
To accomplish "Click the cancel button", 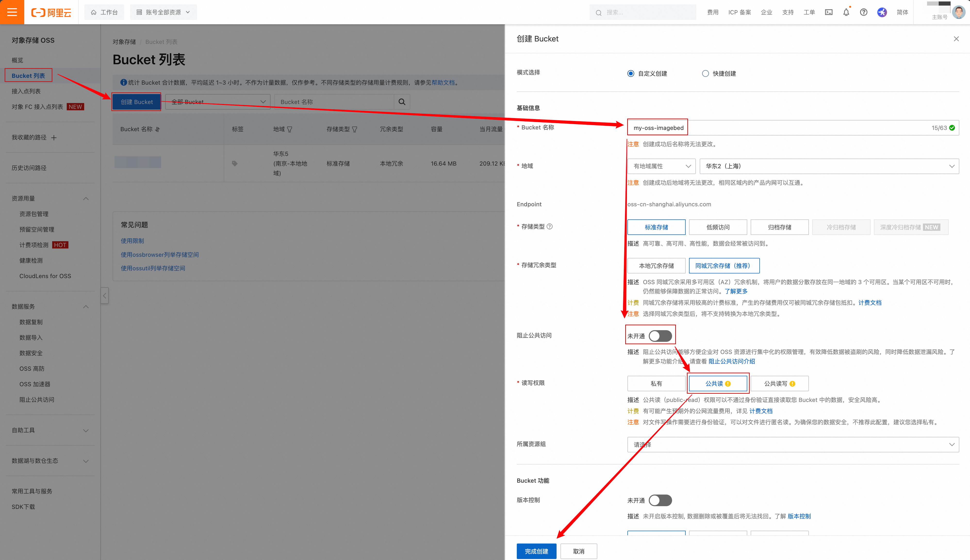I will pos(579,551).
